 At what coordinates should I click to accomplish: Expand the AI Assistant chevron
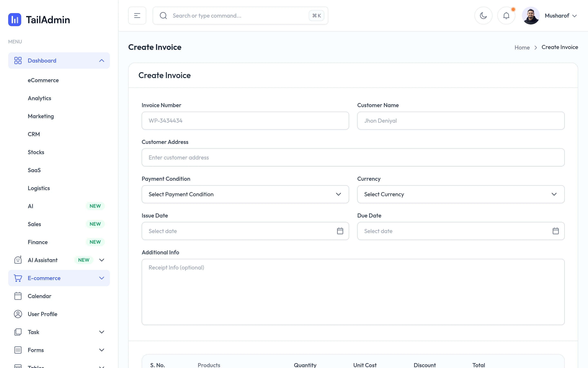101,260
